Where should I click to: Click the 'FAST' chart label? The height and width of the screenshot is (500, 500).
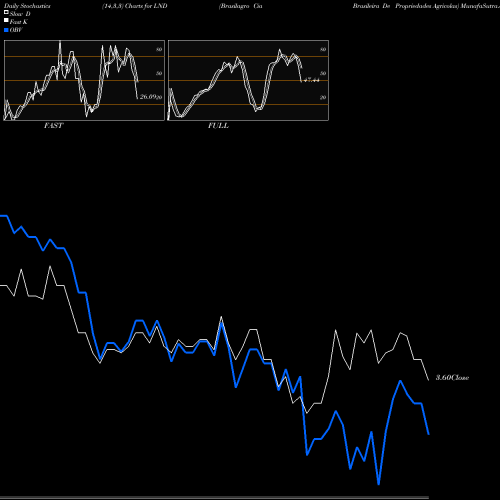(53, 126)
